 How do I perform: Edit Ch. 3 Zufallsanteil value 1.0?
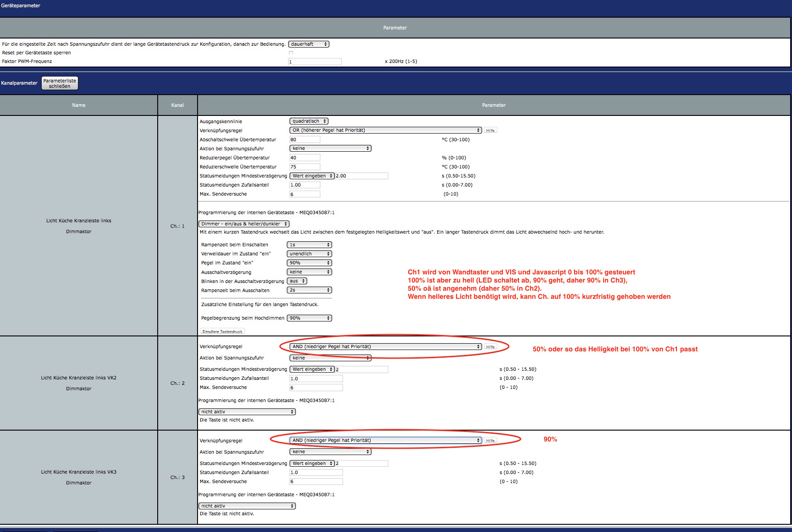316,473
